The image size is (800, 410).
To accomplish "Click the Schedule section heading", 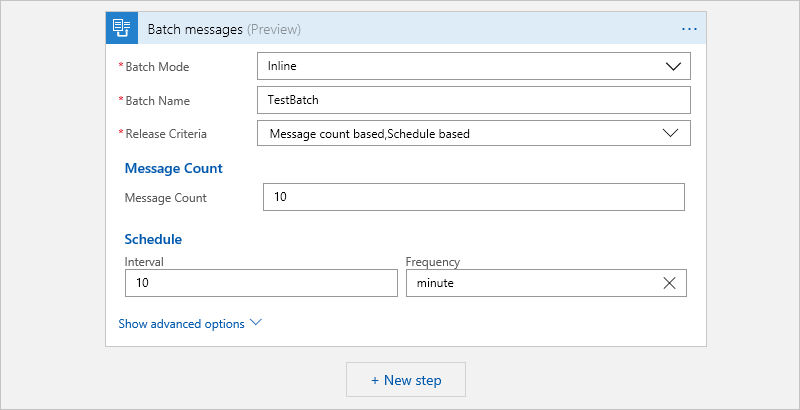I will pyautogui.click(x=153, y=239).
